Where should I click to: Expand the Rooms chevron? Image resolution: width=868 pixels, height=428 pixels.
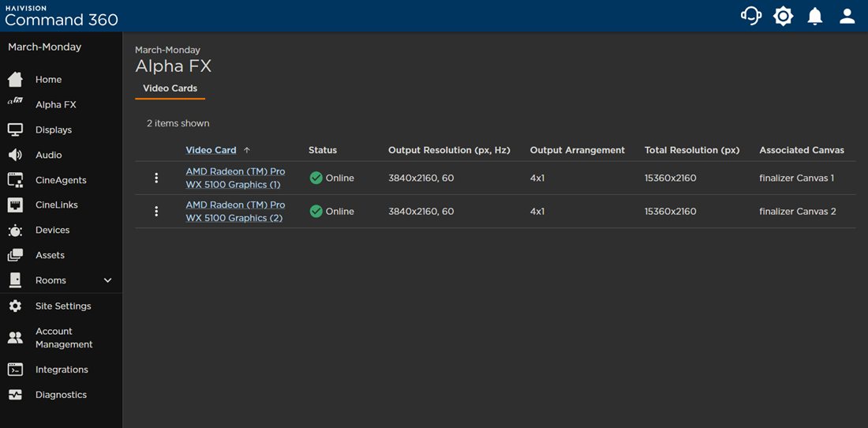pyautogui.click(x=108, y=280)
